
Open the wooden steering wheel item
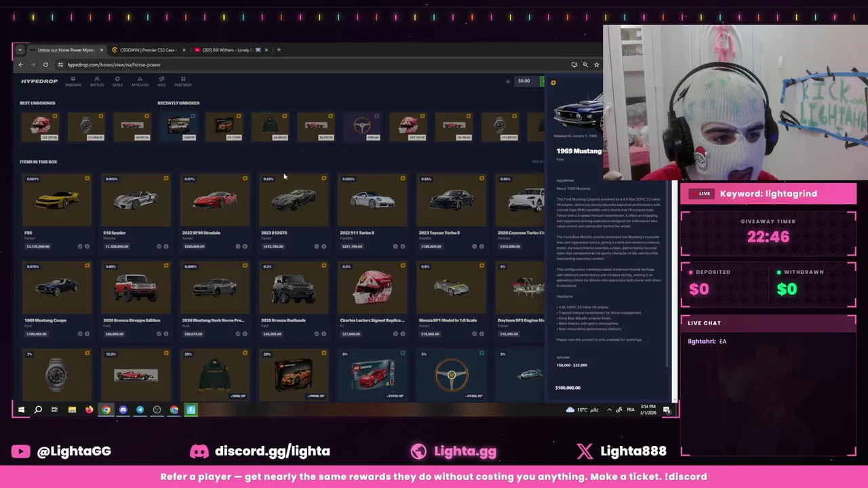(x=452, y=375)
